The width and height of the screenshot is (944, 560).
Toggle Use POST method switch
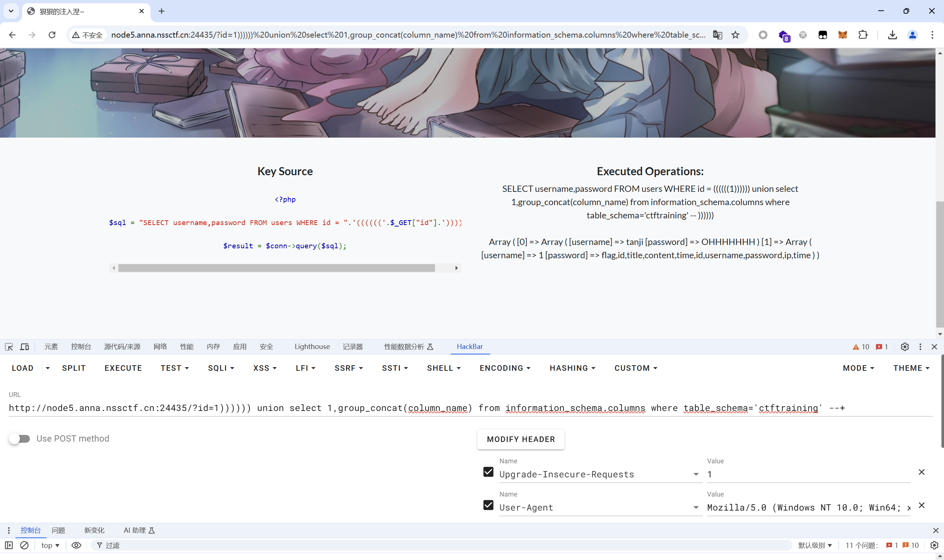point(20,439)
